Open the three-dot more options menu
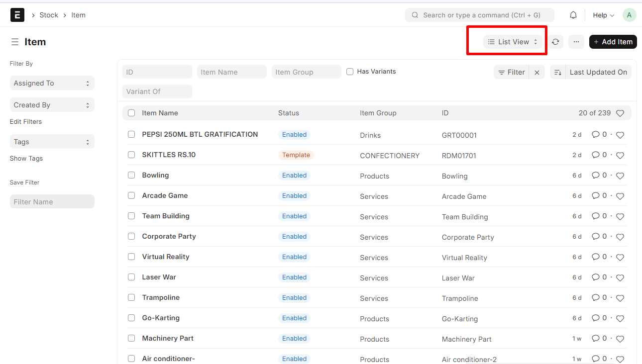The height and width of the screenshot is (364, 642). tap(576, 42)
